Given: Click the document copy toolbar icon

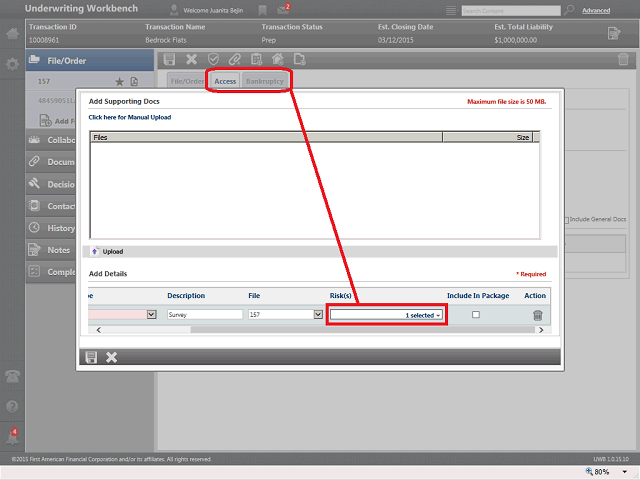Looking at the screenshot, I should pyautogui.click(x=300, y=60).
